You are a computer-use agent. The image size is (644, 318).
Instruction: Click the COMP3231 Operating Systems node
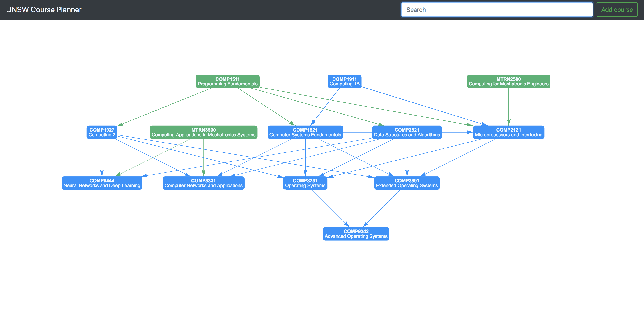(x=305, y=183)
